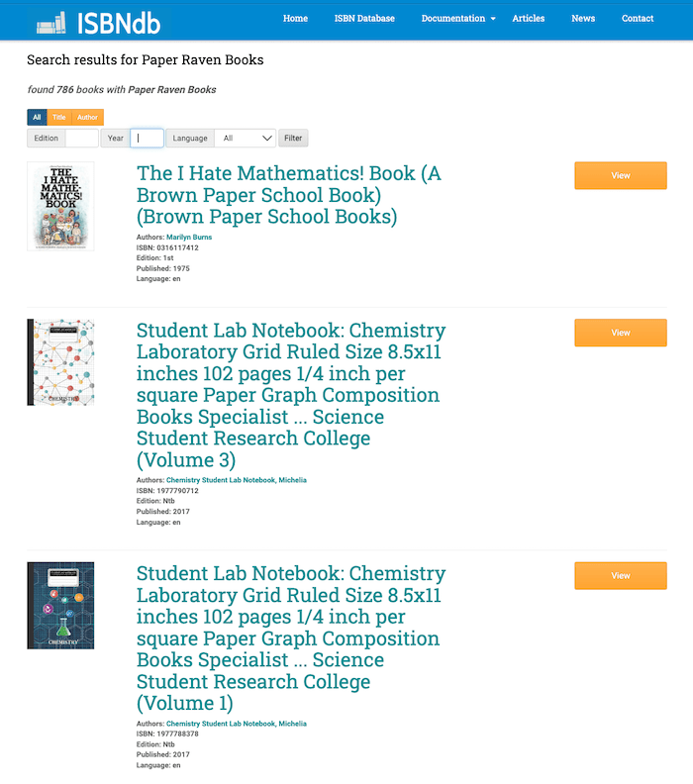Open the Articles page

[x=529, y=19]
